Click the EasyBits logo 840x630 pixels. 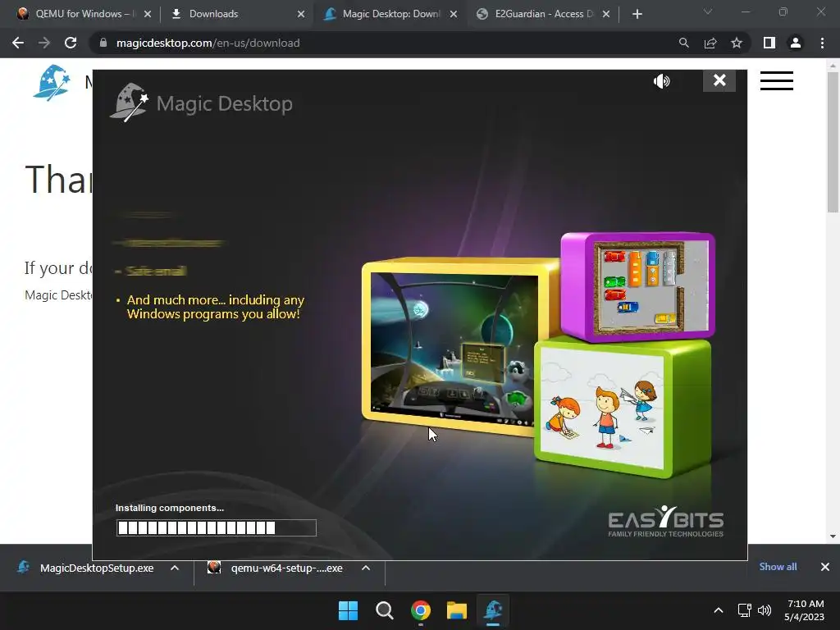(665, 521)
